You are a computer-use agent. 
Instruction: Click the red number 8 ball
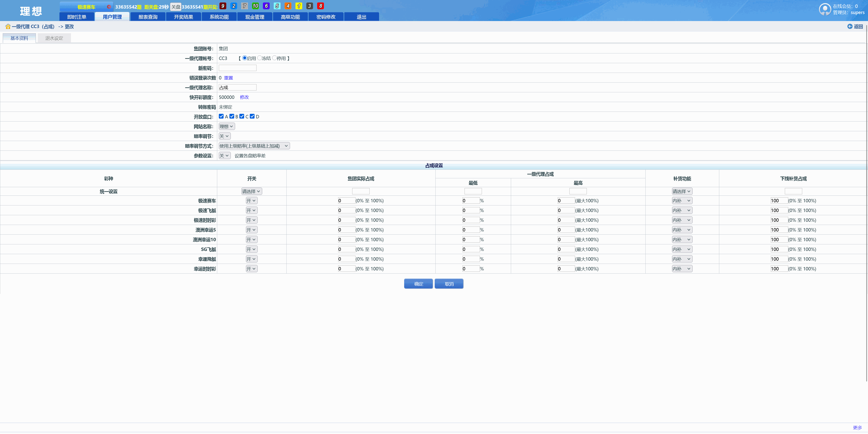(321, 6)
